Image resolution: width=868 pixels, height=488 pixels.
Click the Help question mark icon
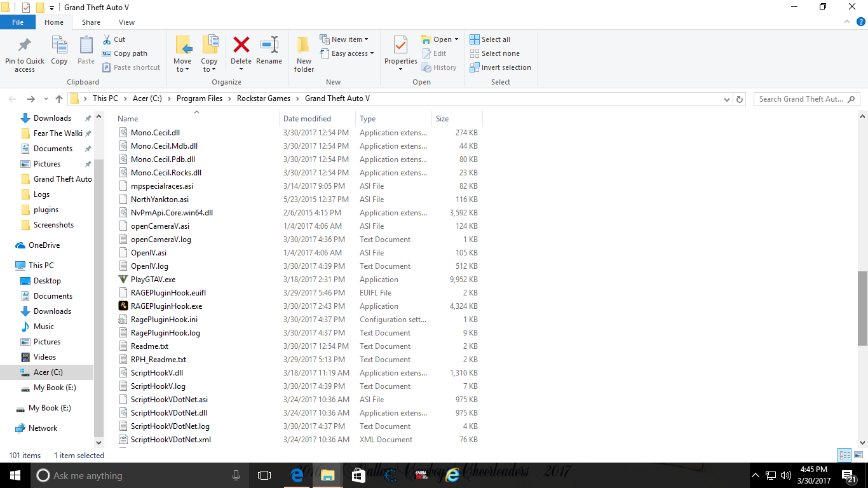861,22
